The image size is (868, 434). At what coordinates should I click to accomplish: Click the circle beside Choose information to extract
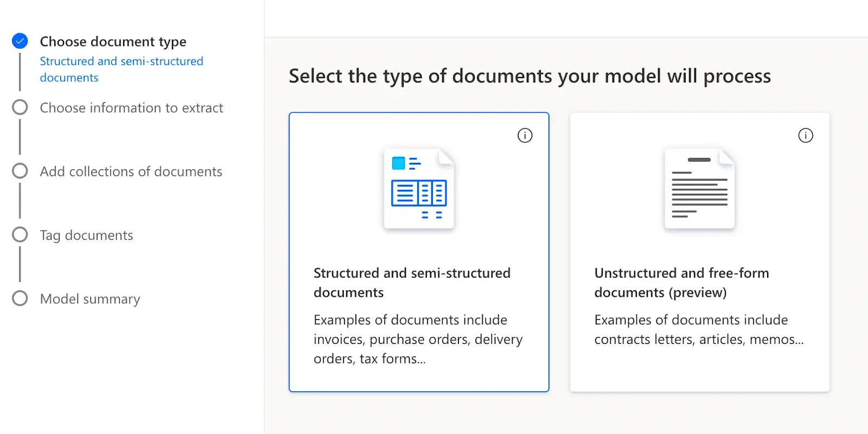click(20, 107)
